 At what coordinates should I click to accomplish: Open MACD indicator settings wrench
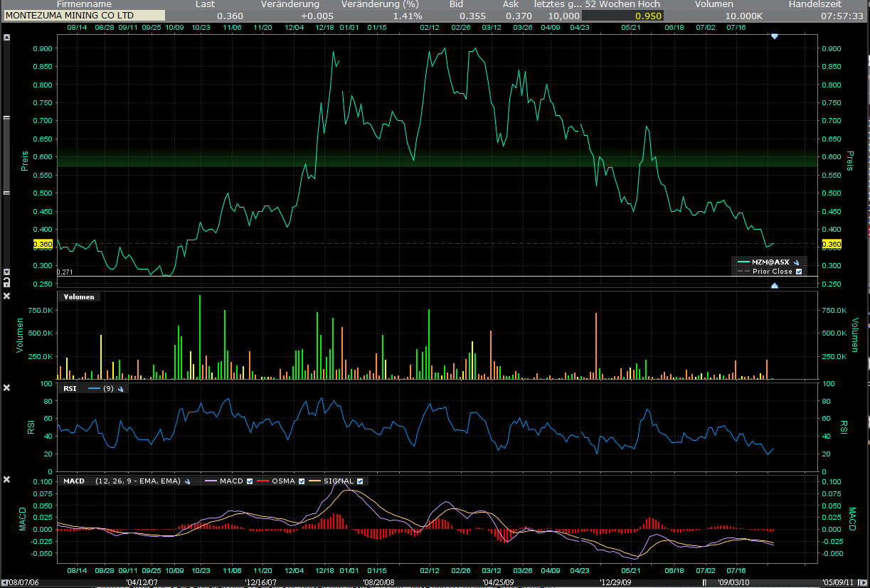[x=186, y=481]
